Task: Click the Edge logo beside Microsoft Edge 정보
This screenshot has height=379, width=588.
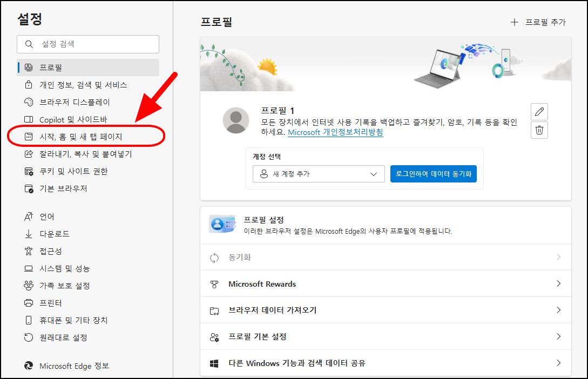Action: (29, 366)
